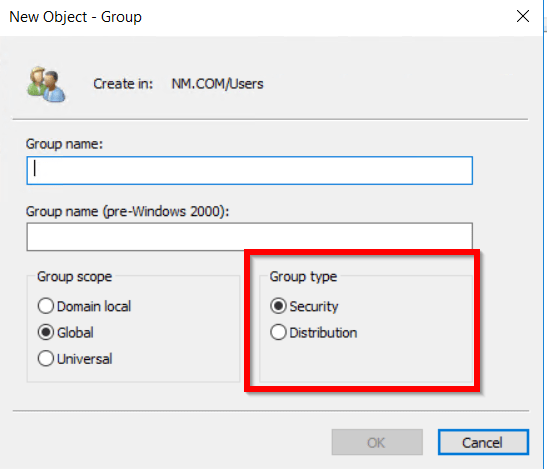Select the Security group type

pos(278,306)
